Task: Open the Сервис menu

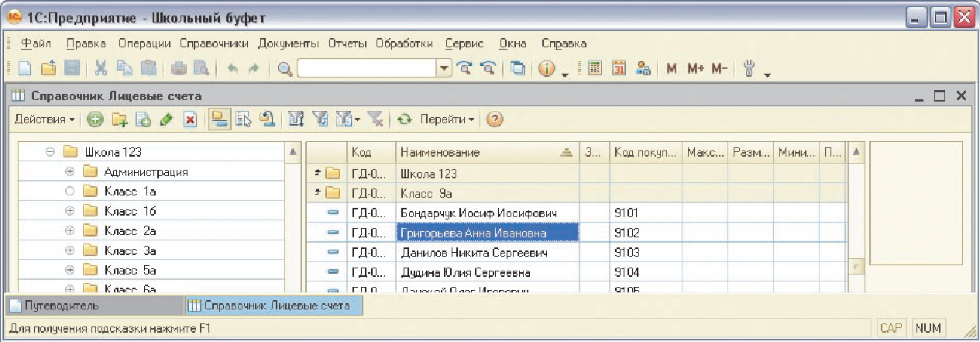Action: (x=465, y=43)
